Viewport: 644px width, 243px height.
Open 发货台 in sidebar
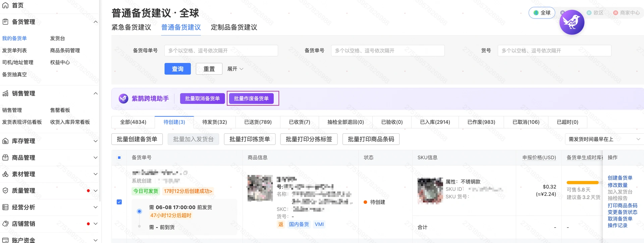[57, 39]
